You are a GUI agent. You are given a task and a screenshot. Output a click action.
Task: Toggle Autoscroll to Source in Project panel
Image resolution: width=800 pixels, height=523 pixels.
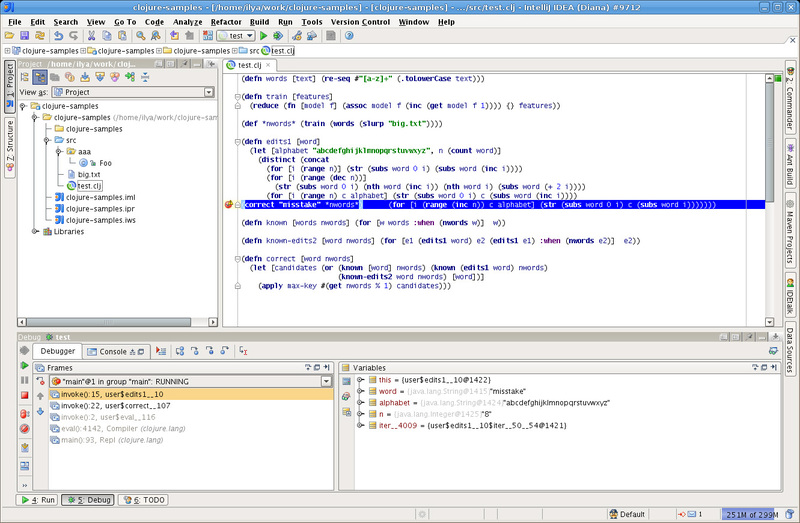(85, 77)
